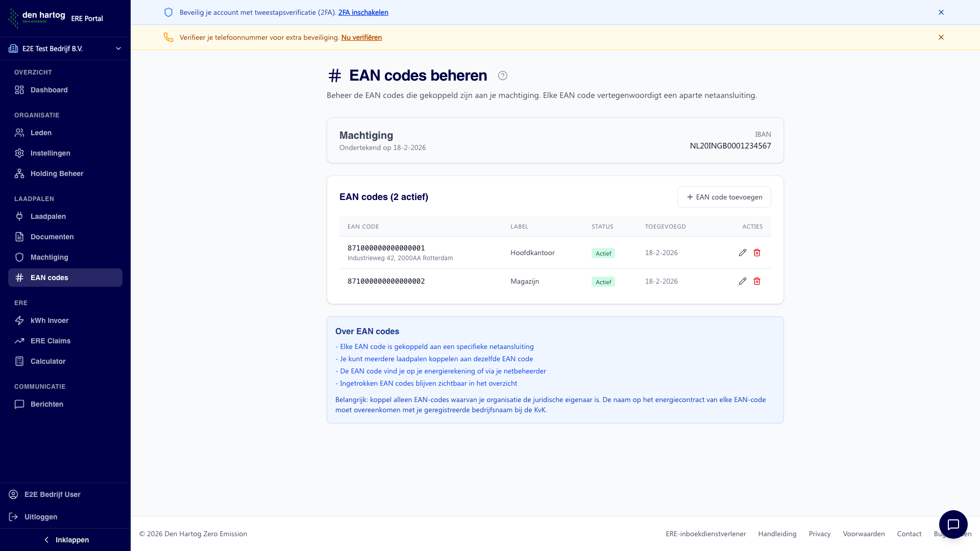Click the help question mark icon
Screen dimensions: 980x551
[x=503, y=76]
